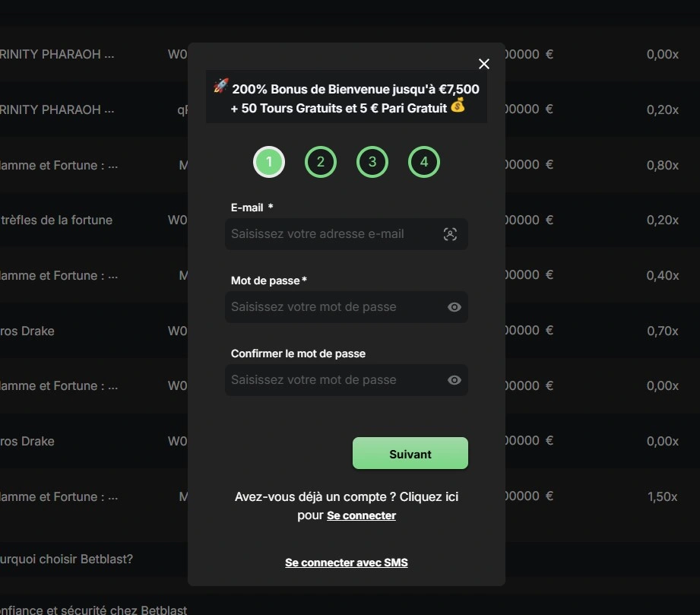Click the Confirmer le mot de passe field
Image resolution: width=700 pixels, height=615 pixels.
(334, 380)
